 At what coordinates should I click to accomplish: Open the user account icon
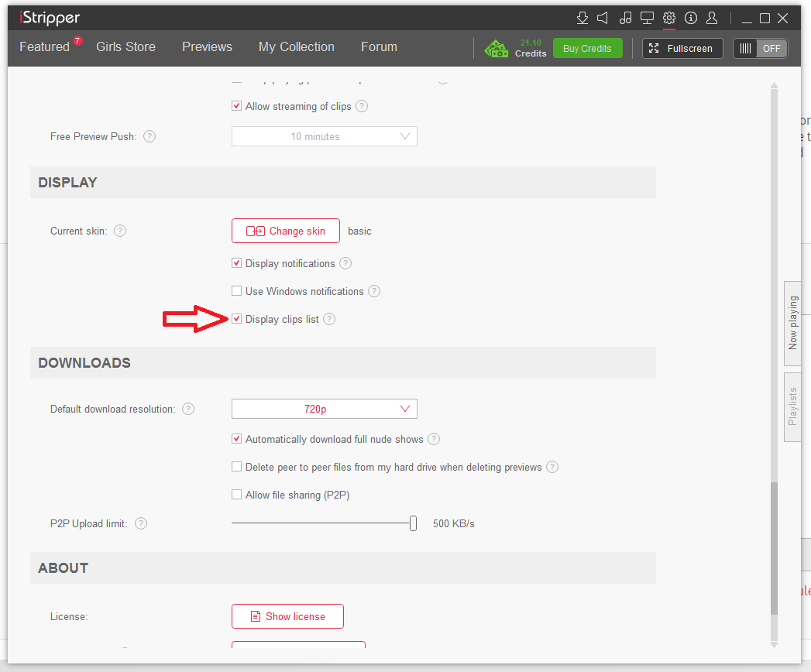pyautogui.click(x=713, y=18)
